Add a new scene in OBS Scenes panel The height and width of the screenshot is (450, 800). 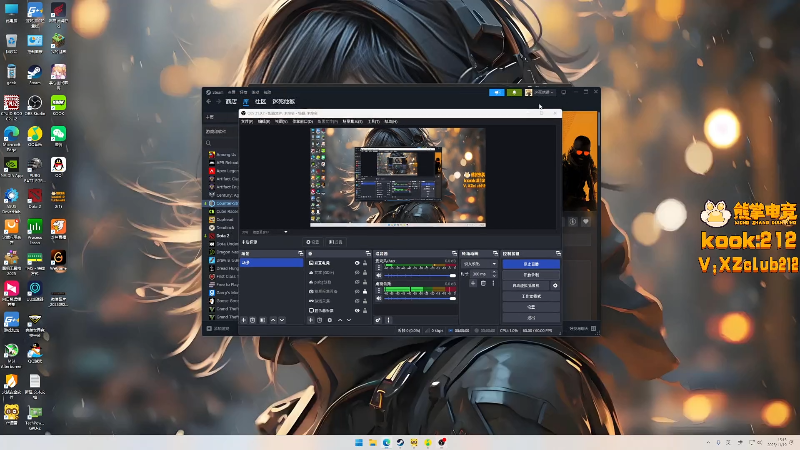coord(244,320)
